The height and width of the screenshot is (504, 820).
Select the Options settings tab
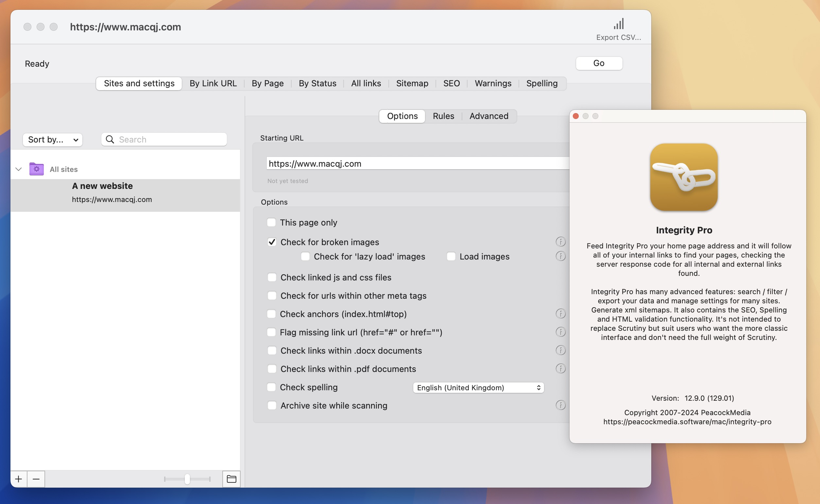click(402, 116)
